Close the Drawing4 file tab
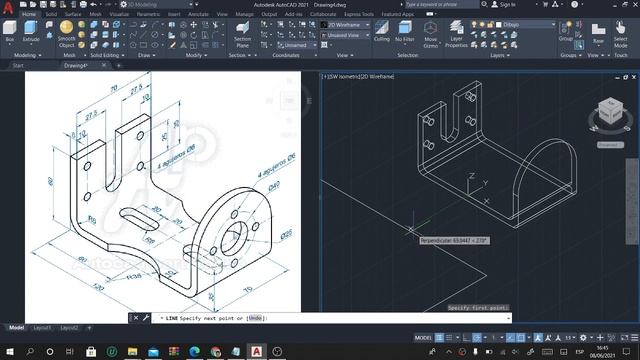640x360 pixels. 104,65
